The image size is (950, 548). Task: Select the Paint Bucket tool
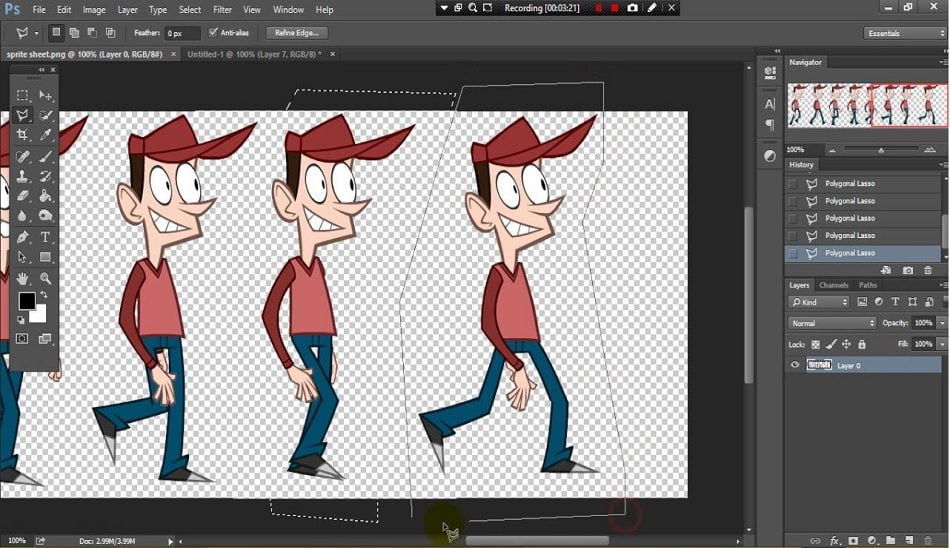pyautogui.click(x=45, y=196)
